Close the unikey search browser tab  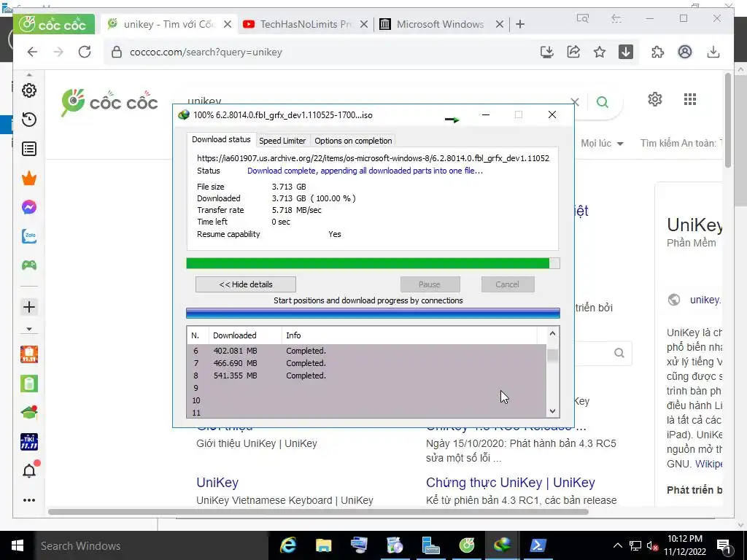(228, 24)
